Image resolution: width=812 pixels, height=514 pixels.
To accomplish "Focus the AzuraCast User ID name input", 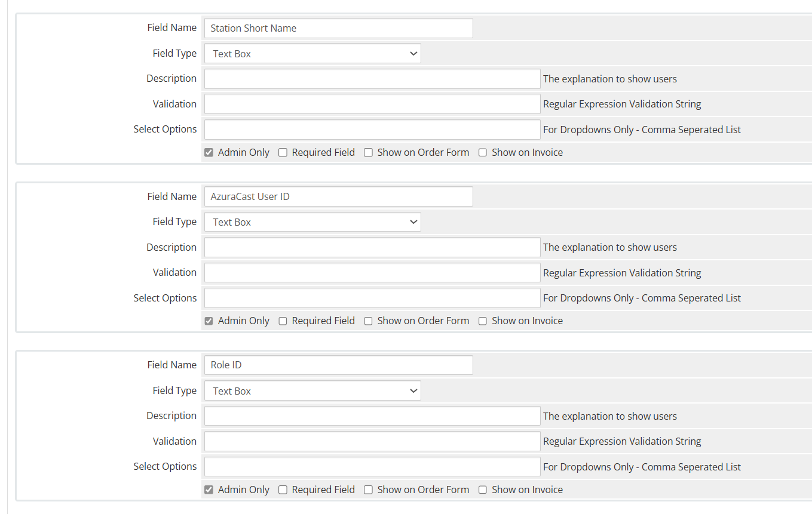I will pos(338,196).
